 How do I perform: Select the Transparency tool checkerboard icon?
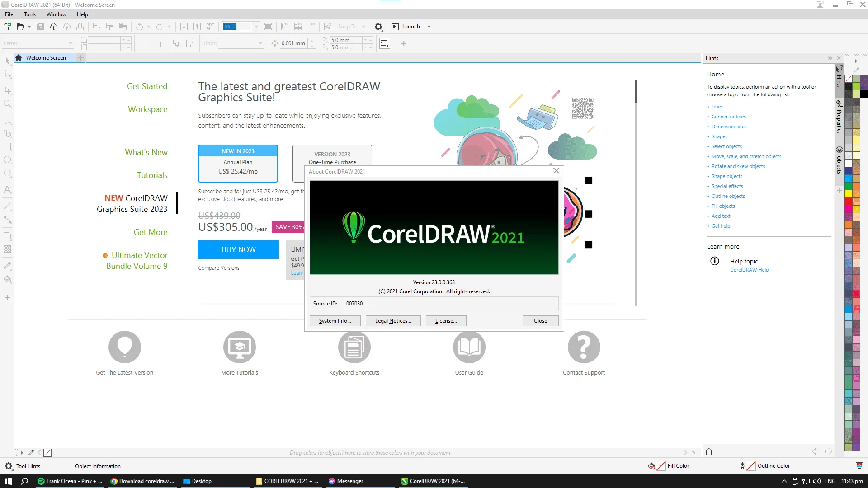click(7, 249)
